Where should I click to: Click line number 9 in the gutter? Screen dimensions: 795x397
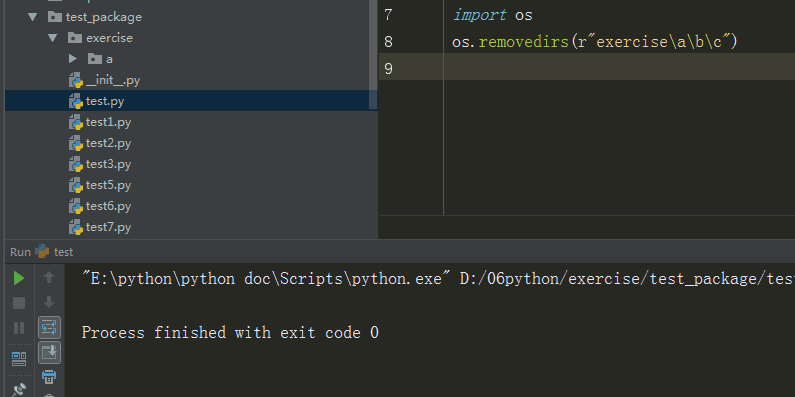point(388,68)
